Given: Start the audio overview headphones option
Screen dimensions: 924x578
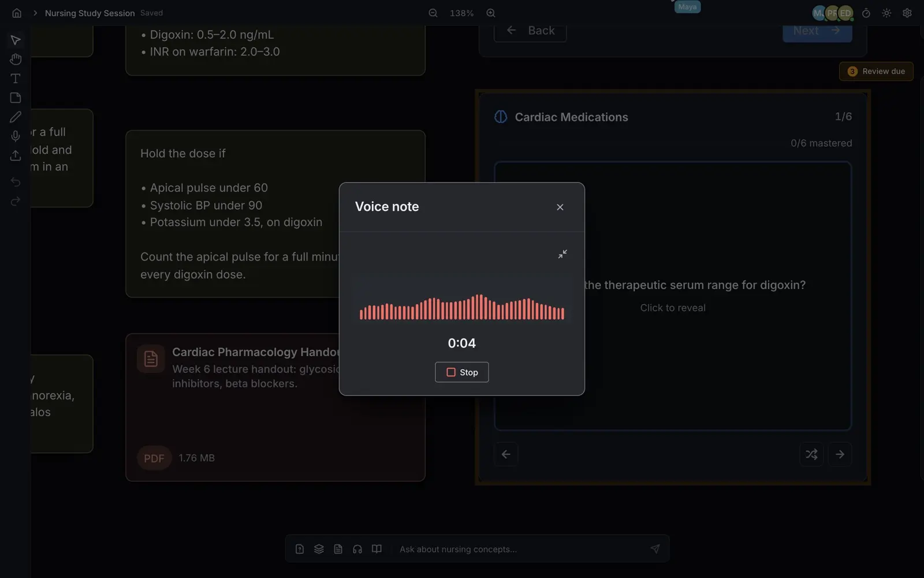Looking at the screenshot, I should (357, 549).
